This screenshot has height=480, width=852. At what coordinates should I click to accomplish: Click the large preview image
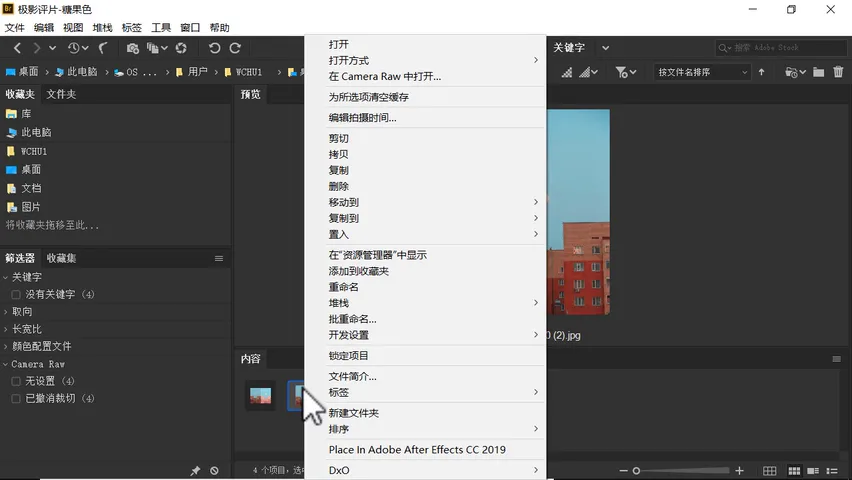pyautogui.click(x=578, y=212)
